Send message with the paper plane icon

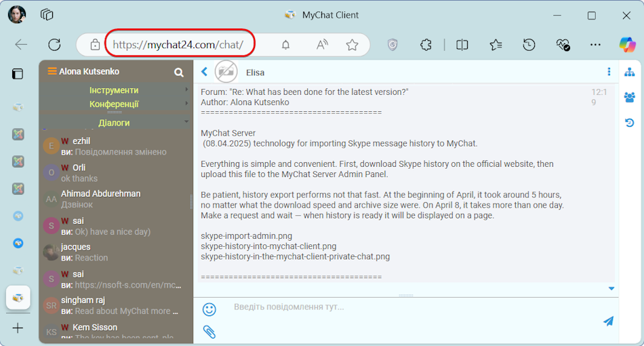[608, 321]
